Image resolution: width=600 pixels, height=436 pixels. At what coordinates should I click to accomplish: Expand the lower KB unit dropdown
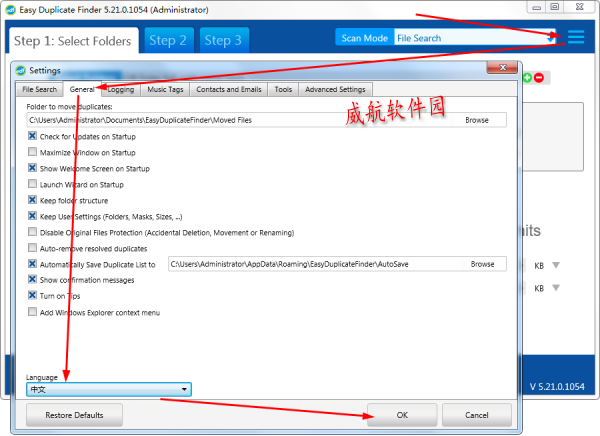(556, 288)
